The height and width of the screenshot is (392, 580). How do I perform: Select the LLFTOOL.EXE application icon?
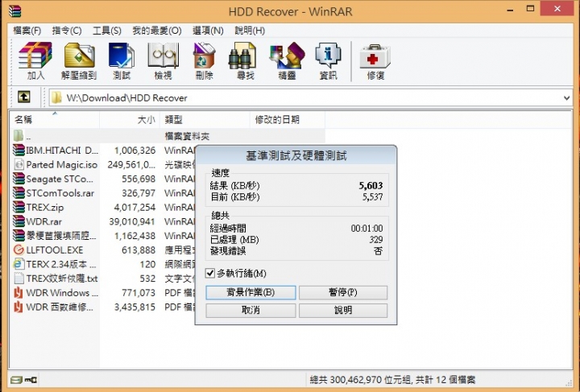click(19, 250)
